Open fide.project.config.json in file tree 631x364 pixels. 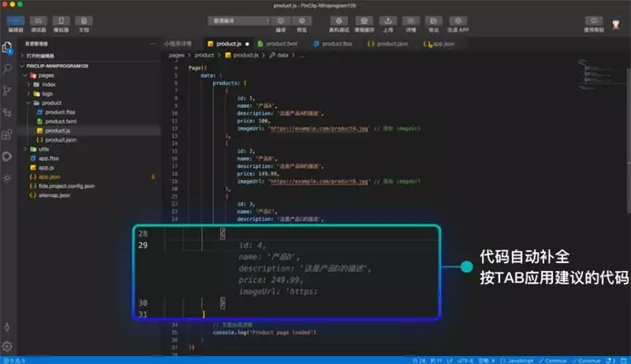(62, 186)
